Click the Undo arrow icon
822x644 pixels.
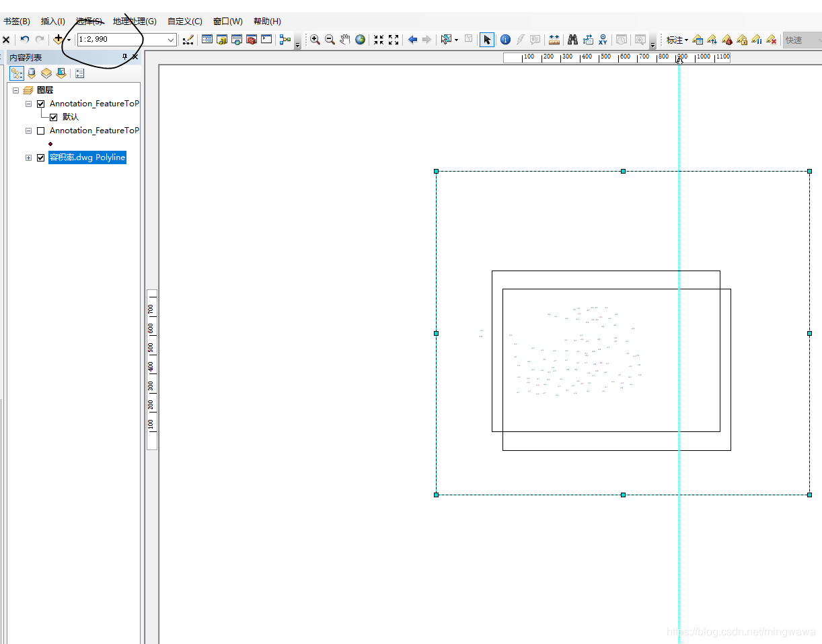point(25,40)
